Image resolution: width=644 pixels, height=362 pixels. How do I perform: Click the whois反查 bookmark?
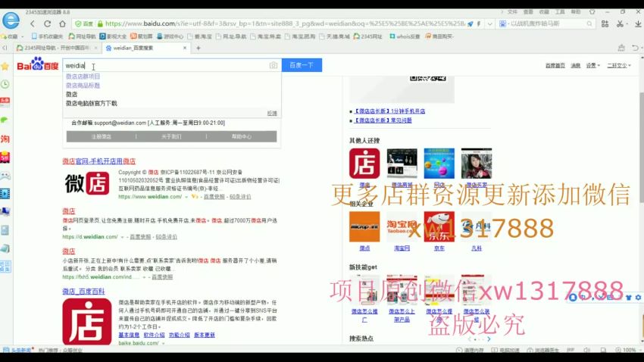click(x=405, y=36)
